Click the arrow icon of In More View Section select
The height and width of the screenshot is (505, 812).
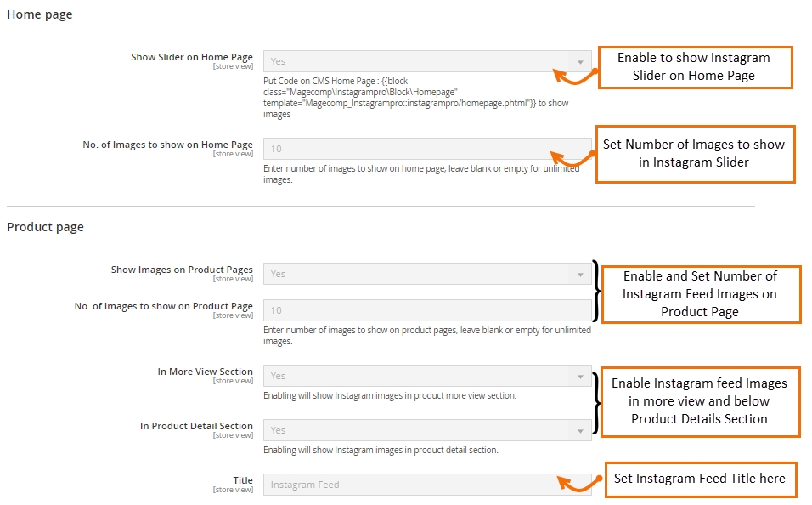580,377
